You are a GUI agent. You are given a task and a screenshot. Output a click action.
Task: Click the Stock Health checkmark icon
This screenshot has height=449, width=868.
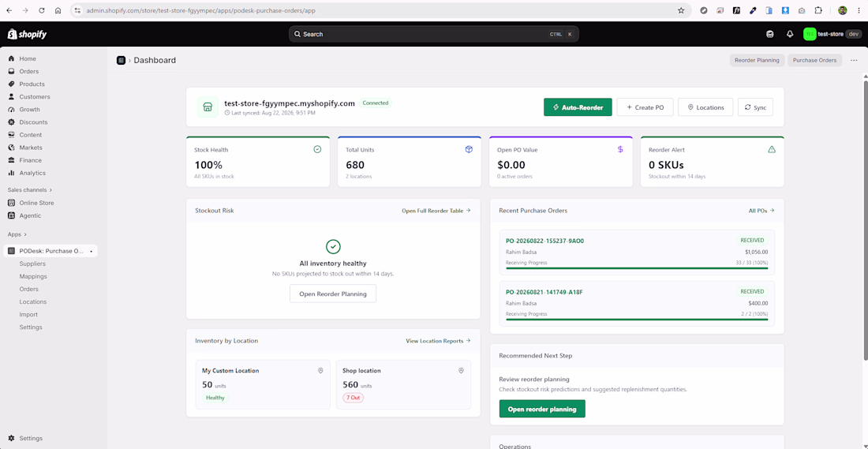pyautogui.click(x=317, y=149)
